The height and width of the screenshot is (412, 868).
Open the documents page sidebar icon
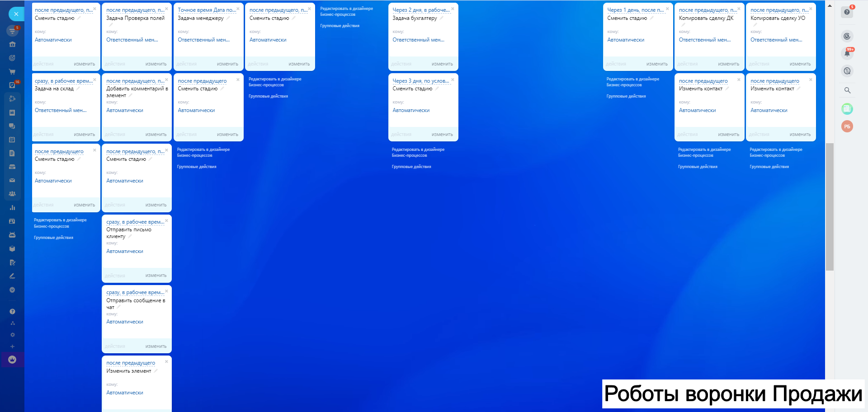pos(12,153)
